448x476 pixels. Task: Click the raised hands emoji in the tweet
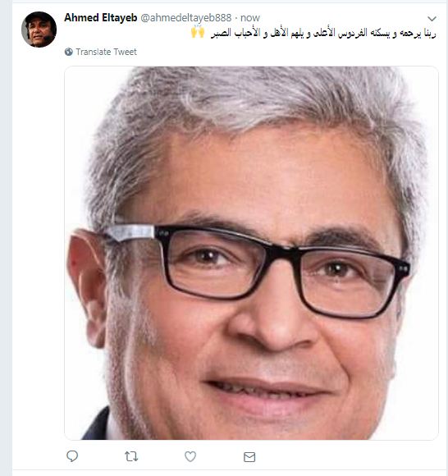coord(198,32)
